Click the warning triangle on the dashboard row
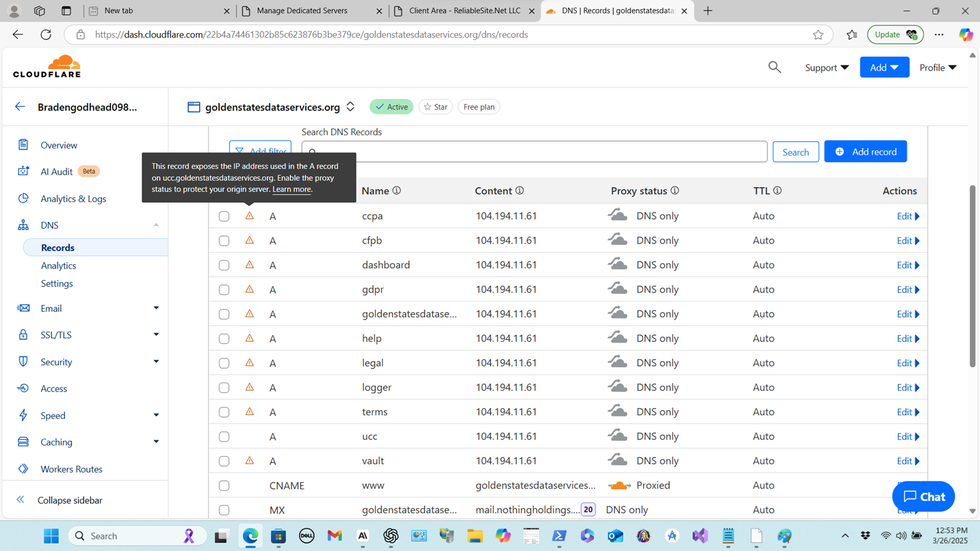 [249, 265]
